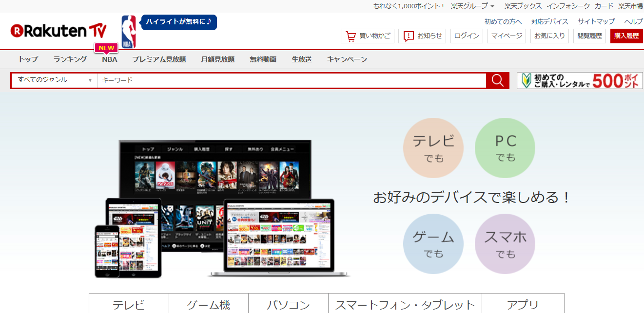Expand the 楽天グループ dropdown

click(472, 6)
